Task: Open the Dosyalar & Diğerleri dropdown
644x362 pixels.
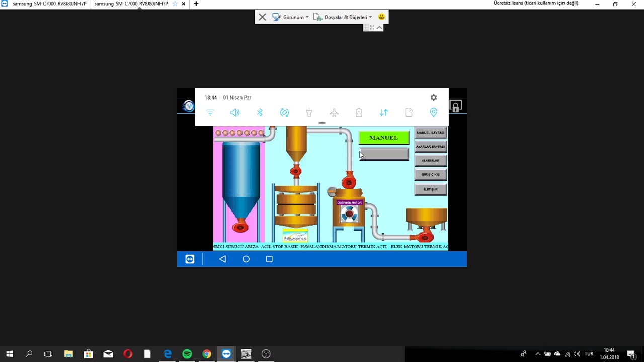Action: click(x=343, y=17)
